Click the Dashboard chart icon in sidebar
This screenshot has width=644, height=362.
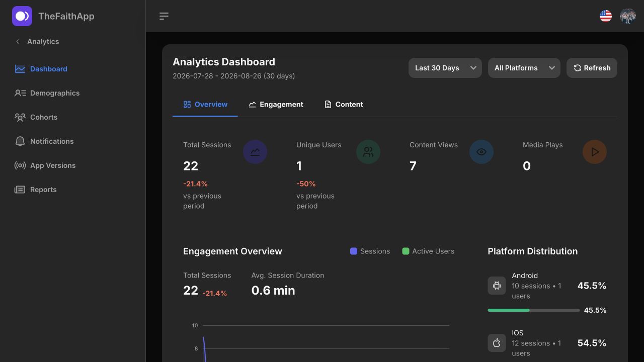tap(20, 69)
